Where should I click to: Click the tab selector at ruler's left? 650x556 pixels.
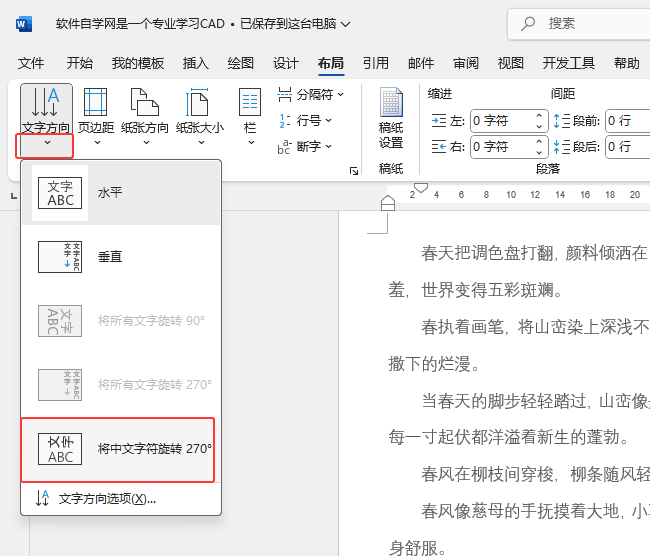click(x=14, y=195)
